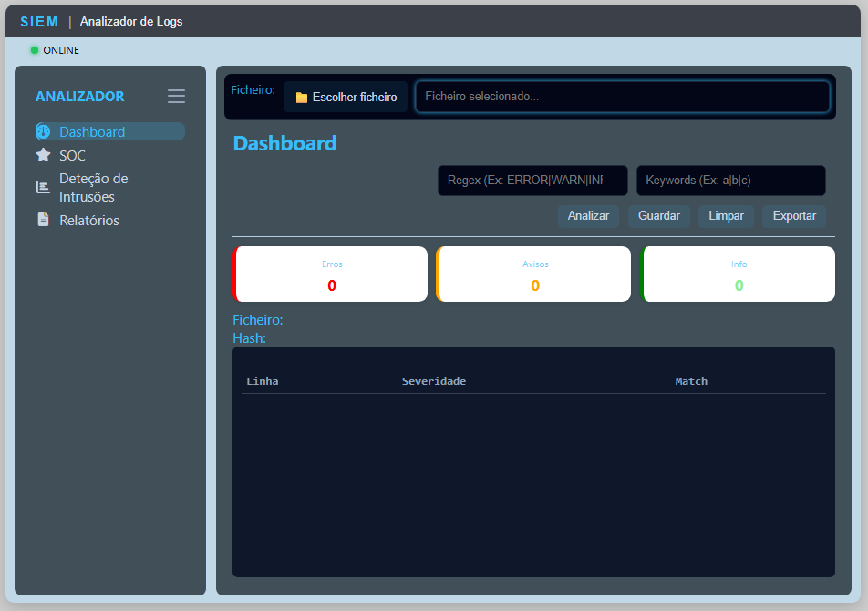Select the Erros counter card

tap(330, 274)
